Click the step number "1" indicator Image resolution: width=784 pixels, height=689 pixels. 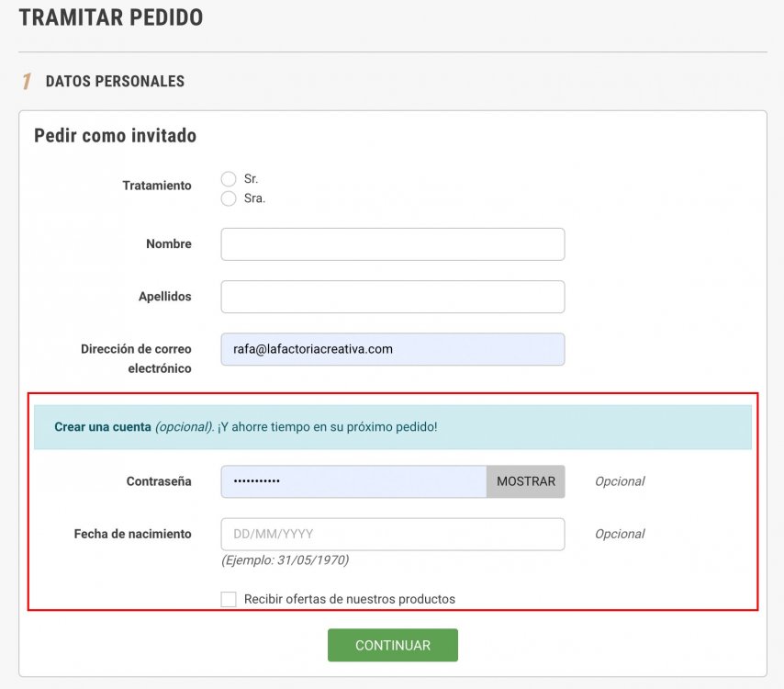coord(24,81)
